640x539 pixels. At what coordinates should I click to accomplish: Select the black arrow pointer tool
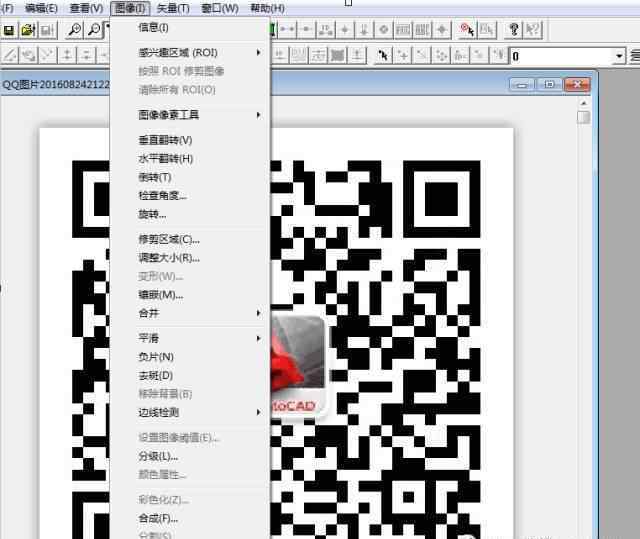click(383, 55)
